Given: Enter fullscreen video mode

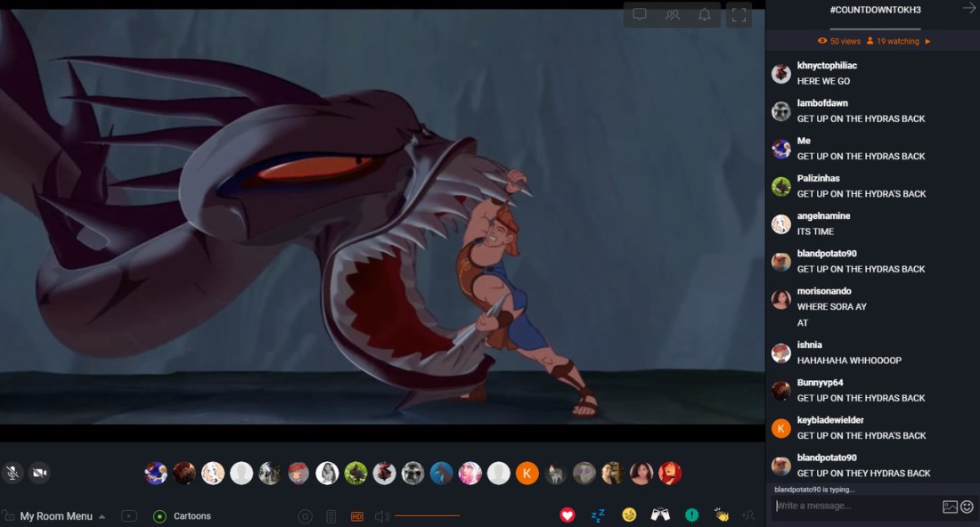Looking at the screenshot, I should point(739,15).
